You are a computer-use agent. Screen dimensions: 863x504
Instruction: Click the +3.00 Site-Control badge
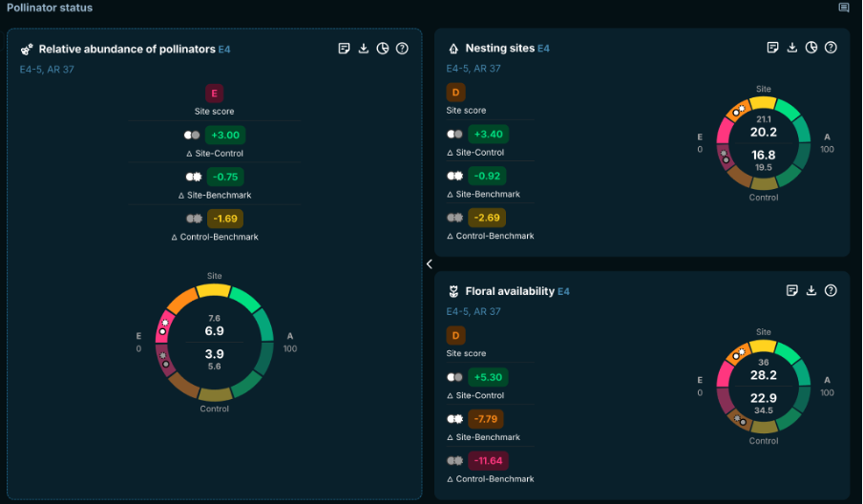pyautogui.click(x=225, y=135)
